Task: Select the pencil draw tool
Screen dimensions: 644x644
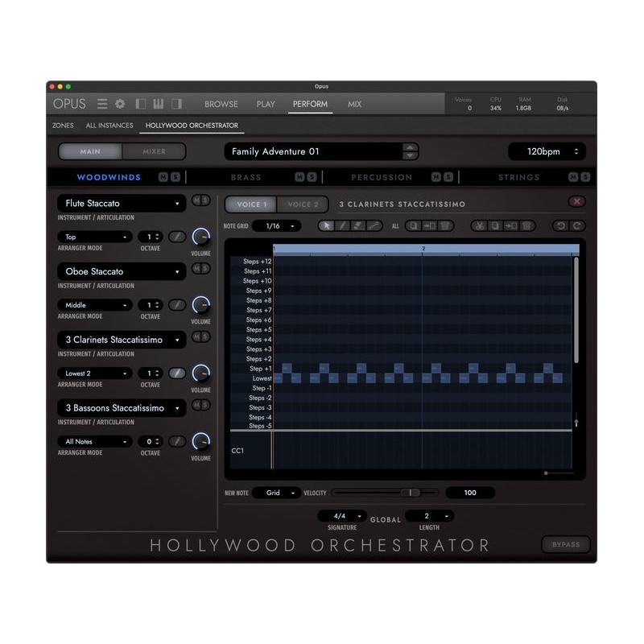Action: tap(343, 226)
